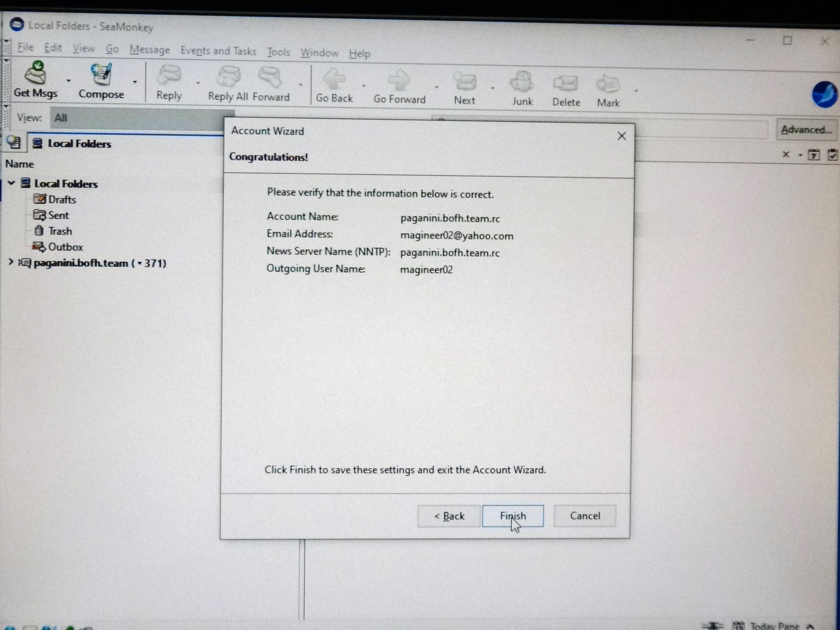840x630 pixels.
Task: Open Compose dropdown arrow
Action: [135, 82]
